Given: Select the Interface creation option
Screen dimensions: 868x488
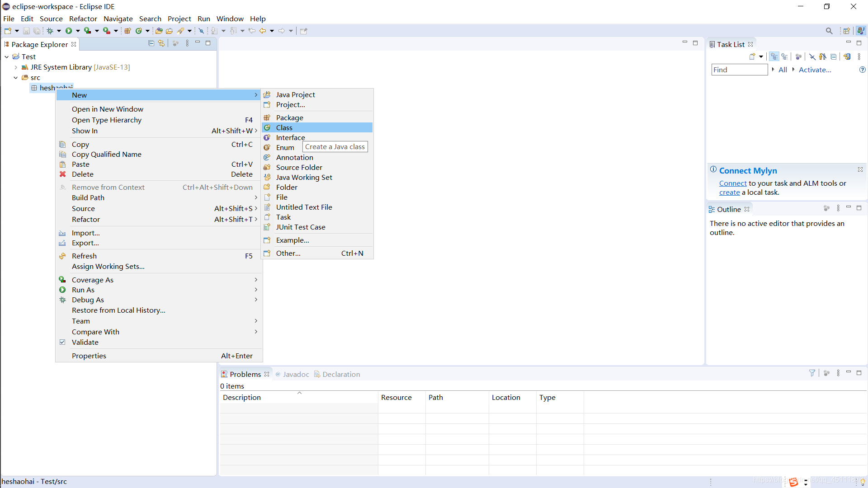Looking at the screenshot, I should [x=290, y=137].
